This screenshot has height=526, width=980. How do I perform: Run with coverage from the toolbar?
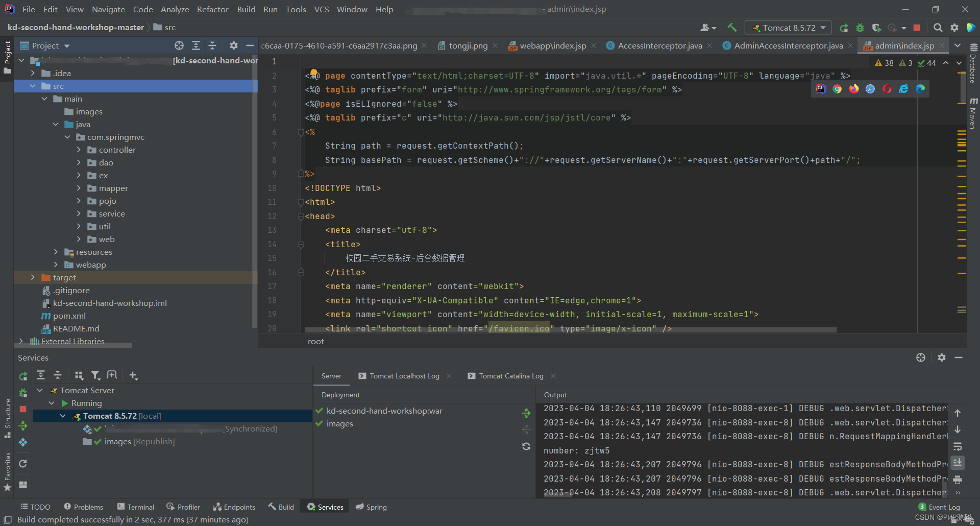876,28
